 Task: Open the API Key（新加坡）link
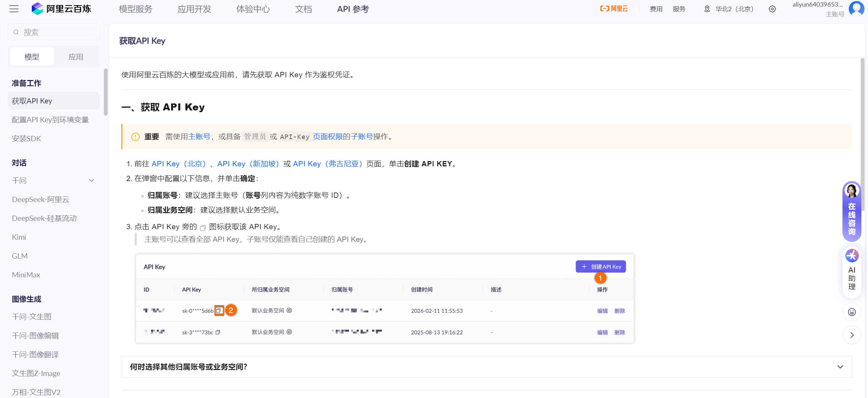[x=248, y=164]
